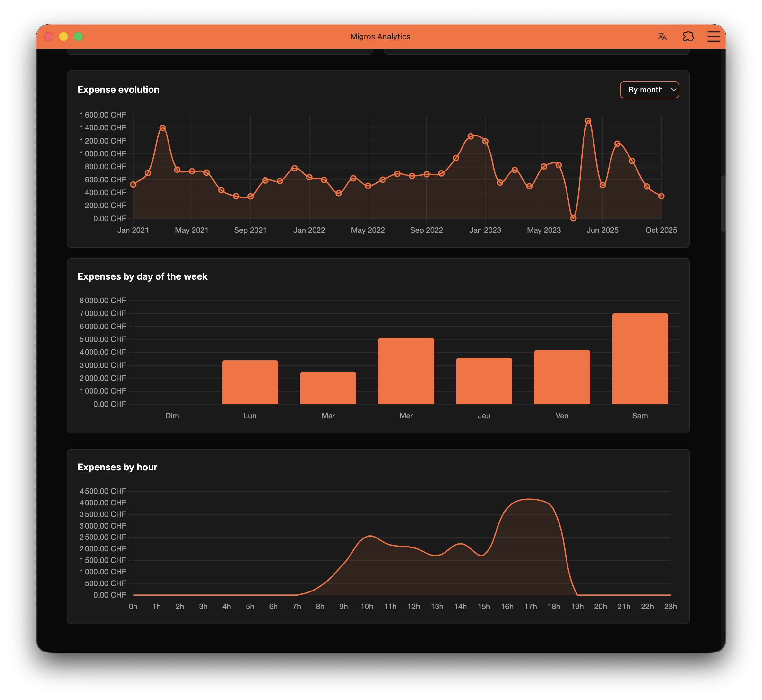Click the data point at Jan 2023
Image resolution: width=762 pixels, height=700 pixels.
coord(485,142)
